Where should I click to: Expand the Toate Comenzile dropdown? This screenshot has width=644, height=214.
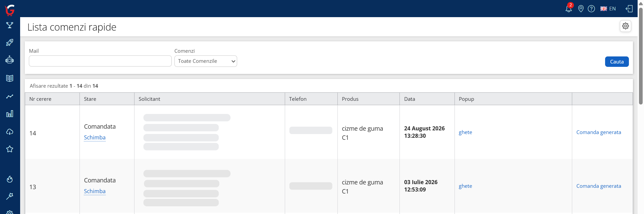click(206, 61)
